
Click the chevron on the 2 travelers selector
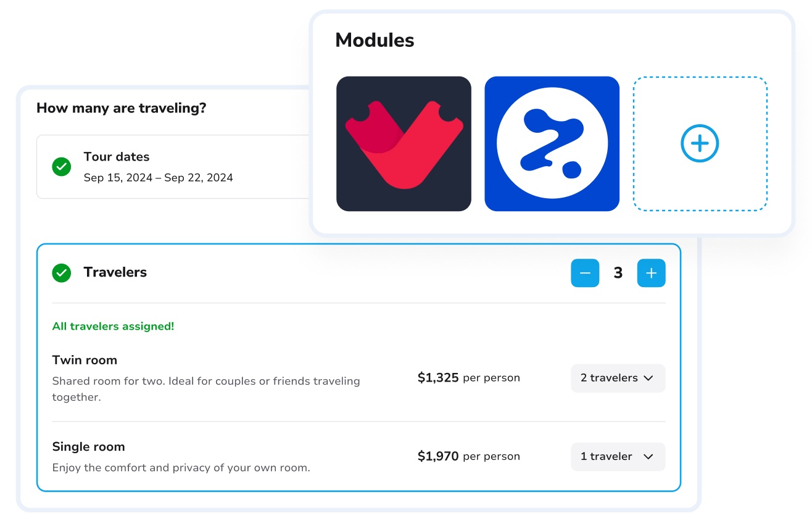[648, 378]
